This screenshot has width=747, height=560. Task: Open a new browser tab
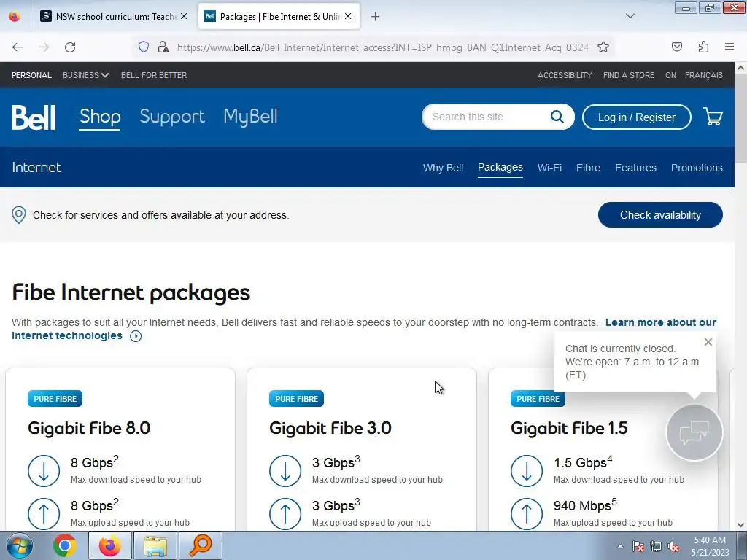[x=376, y=17]
